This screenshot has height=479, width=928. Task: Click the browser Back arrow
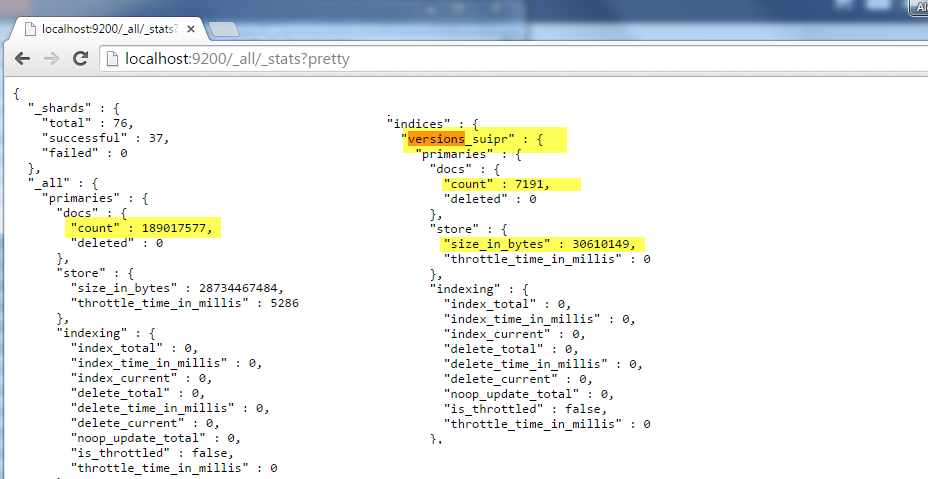pos(22,59)
